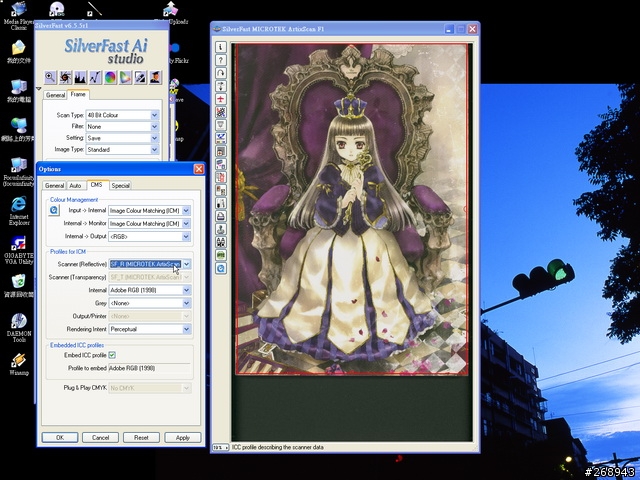Open the Scanner (Reflective) profile dropdown
Viewport: 640px width, 480px height.
[149, 264]
